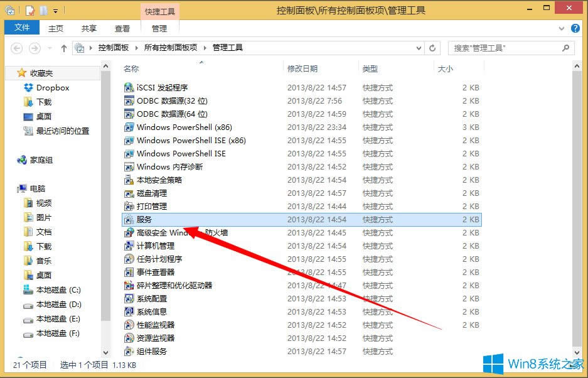Viewport: 588px width, 378px height.
Task: Switch to the 查看 ribbon tab
Action: pyautogui.click(x=122, y=28)
